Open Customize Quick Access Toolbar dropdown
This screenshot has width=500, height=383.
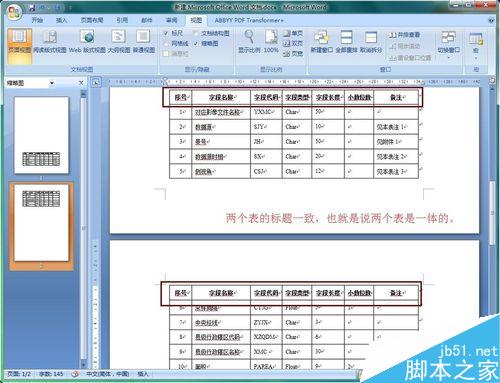[71, 7]
